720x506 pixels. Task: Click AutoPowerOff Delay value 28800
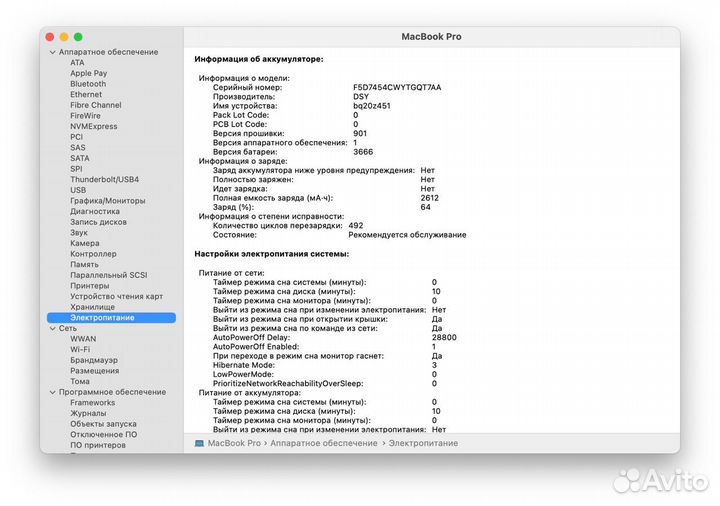444,337
